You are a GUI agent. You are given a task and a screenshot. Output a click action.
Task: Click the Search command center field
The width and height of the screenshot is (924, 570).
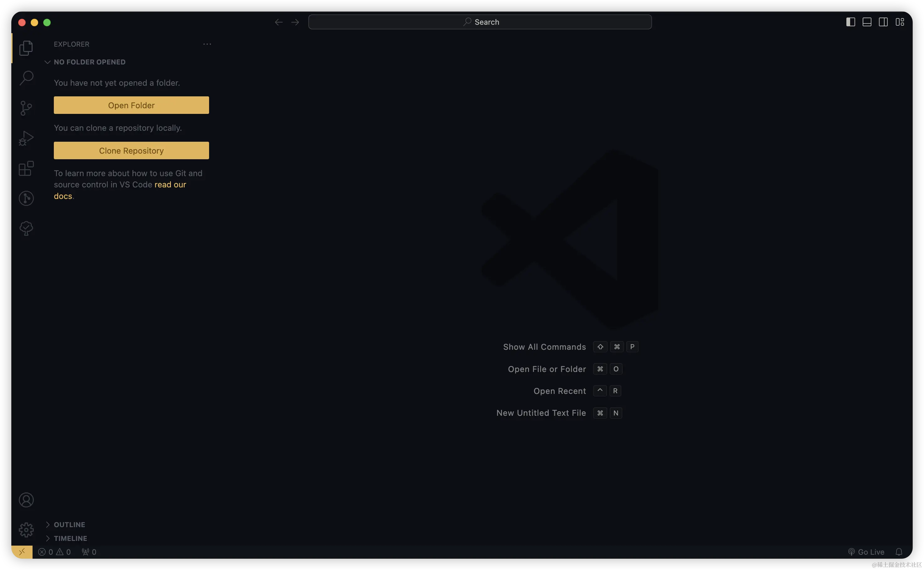(480, 22)
